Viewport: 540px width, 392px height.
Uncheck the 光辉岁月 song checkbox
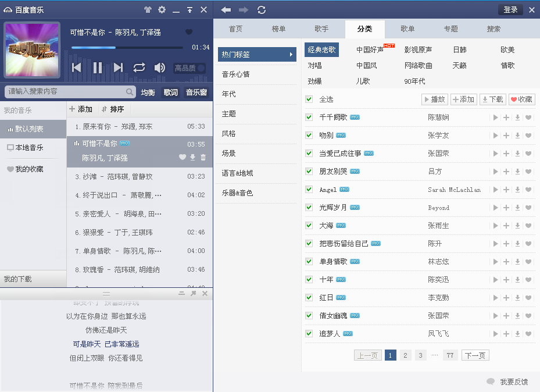click(x=309, y=207)
